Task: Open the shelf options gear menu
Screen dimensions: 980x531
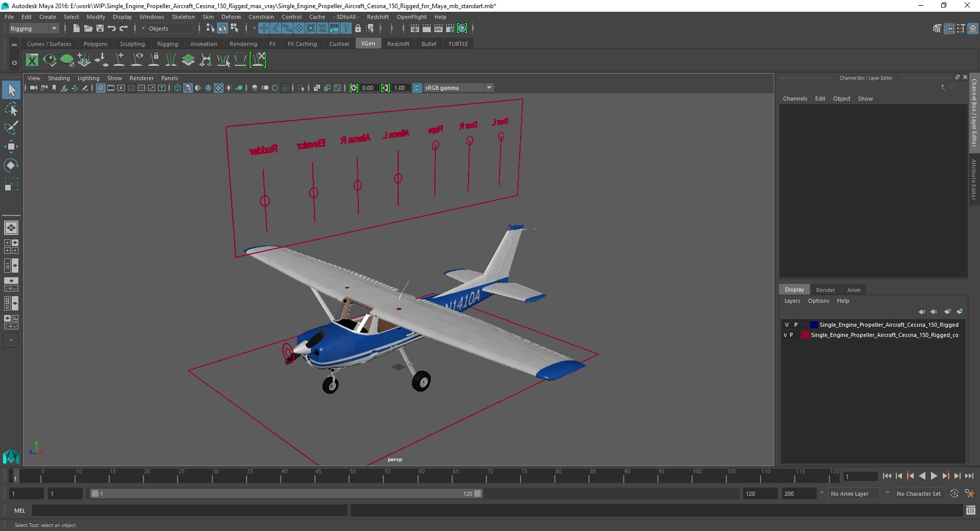Action: click(x=14, y=63)
